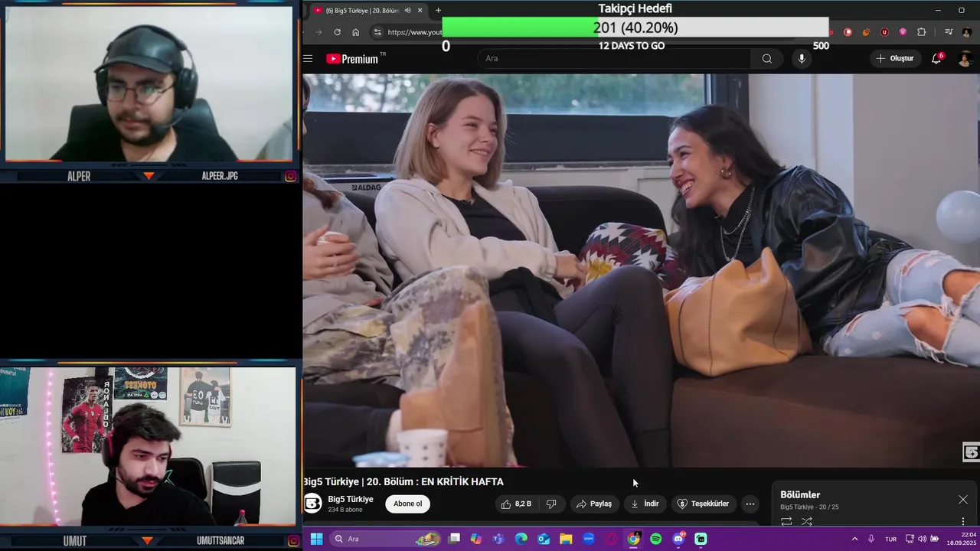Close the Big5 Türkiye browser tab
This screenshot has width=980, height=551.
point(420,10)
